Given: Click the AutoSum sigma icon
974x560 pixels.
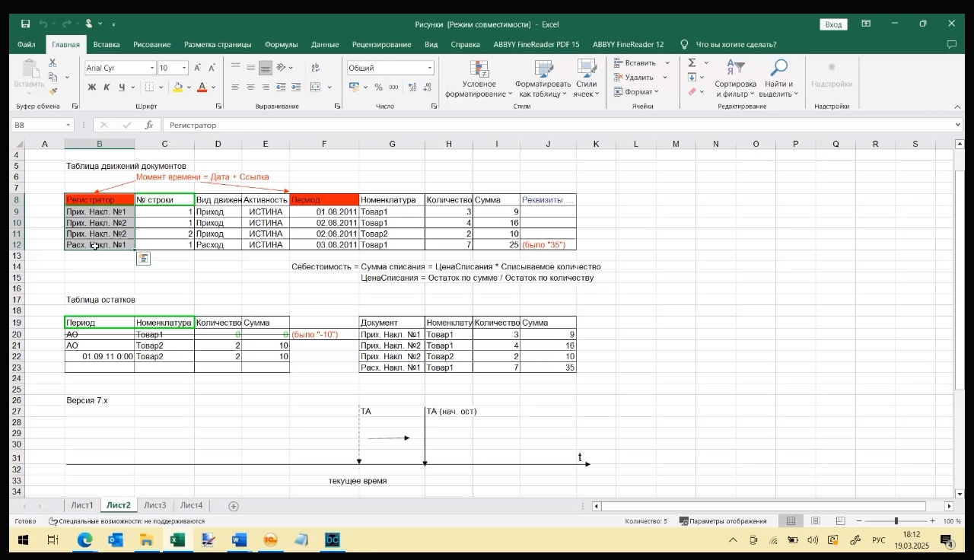Looking at the screenshot, I should click(692, 63).
